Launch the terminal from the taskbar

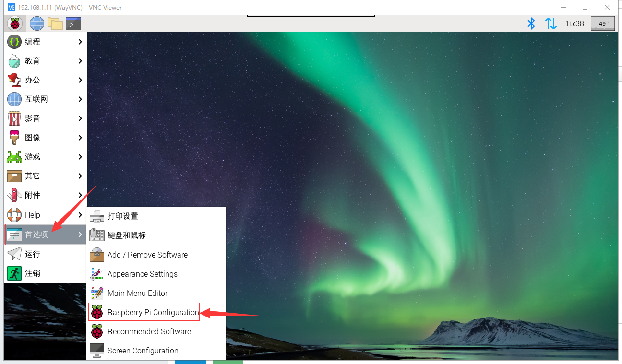click(x=73, y=23)
